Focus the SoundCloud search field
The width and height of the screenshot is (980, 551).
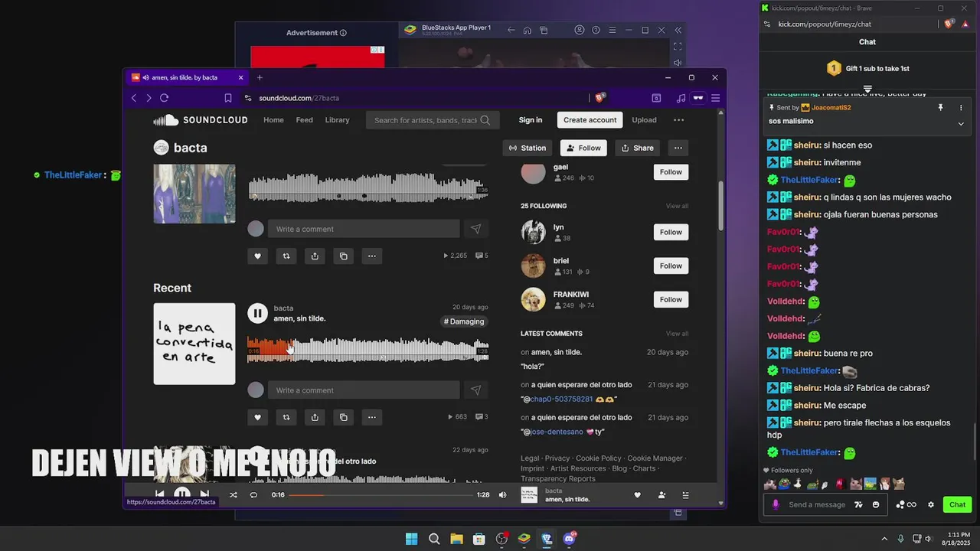click(x=433, y=120)
